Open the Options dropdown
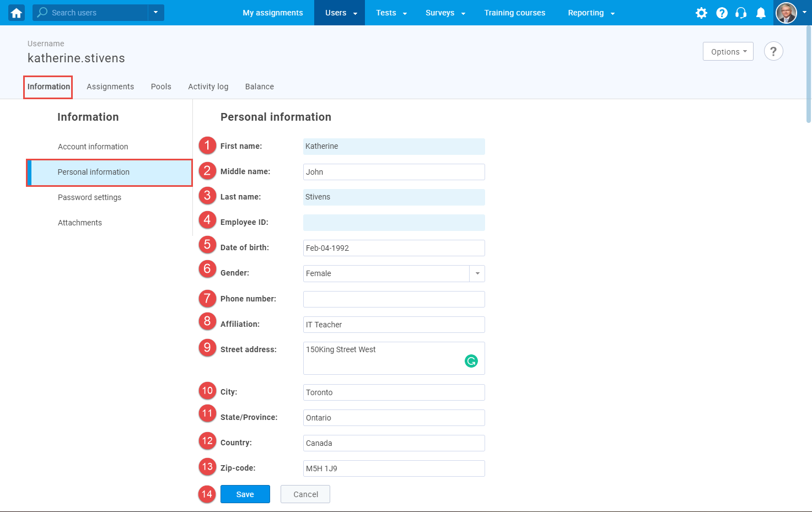The image size is (812, 512). (728, 51)
